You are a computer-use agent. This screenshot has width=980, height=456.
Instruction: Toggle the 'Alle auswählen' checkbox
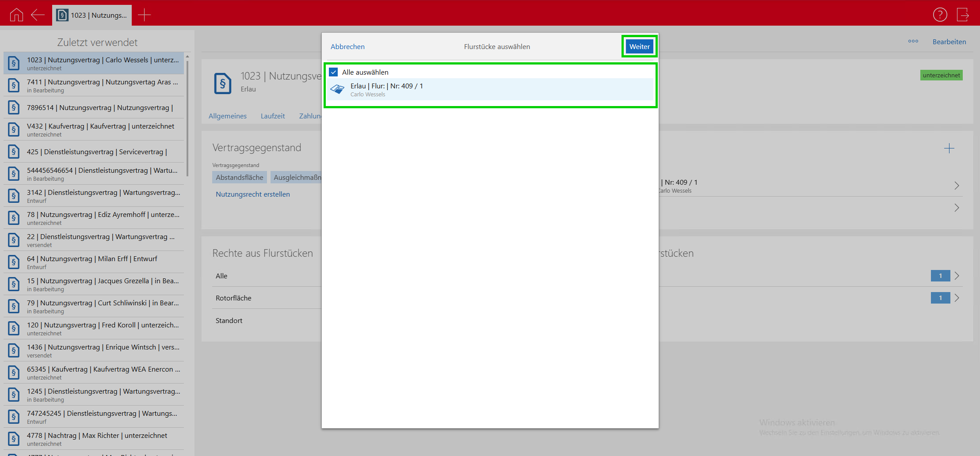coord(334,72)
